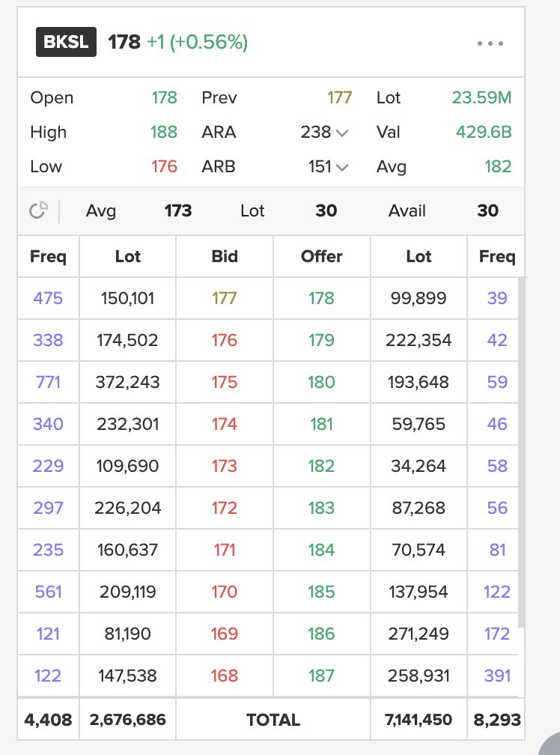Click the High value 188
Screen dimensions: 560x755
164,132
